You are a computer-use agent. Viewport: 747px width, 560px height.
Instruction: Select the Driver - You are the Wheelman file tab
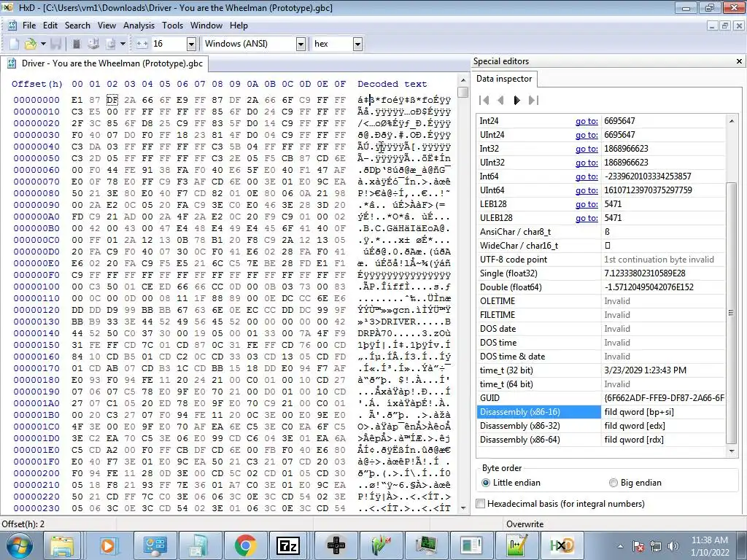105,63
